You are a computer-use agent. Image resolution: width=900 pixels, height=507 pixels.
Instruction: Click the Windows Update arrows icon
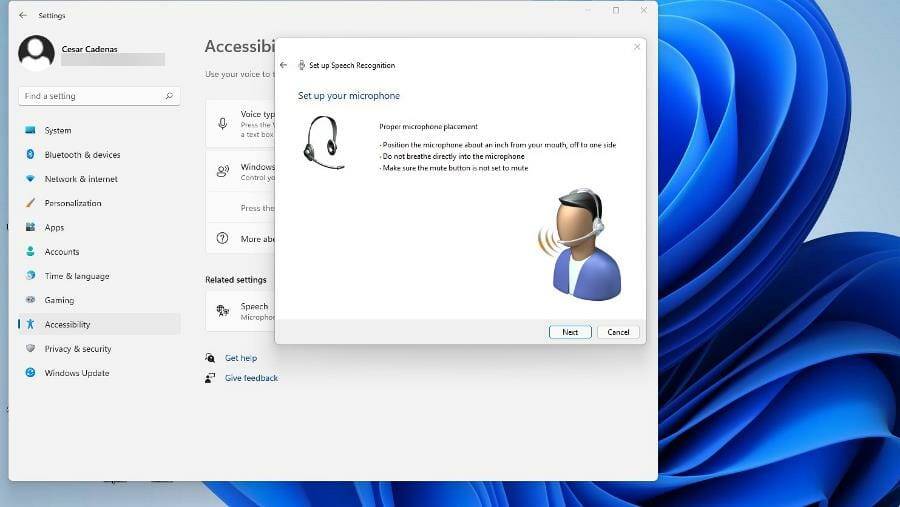pos(30,372)
